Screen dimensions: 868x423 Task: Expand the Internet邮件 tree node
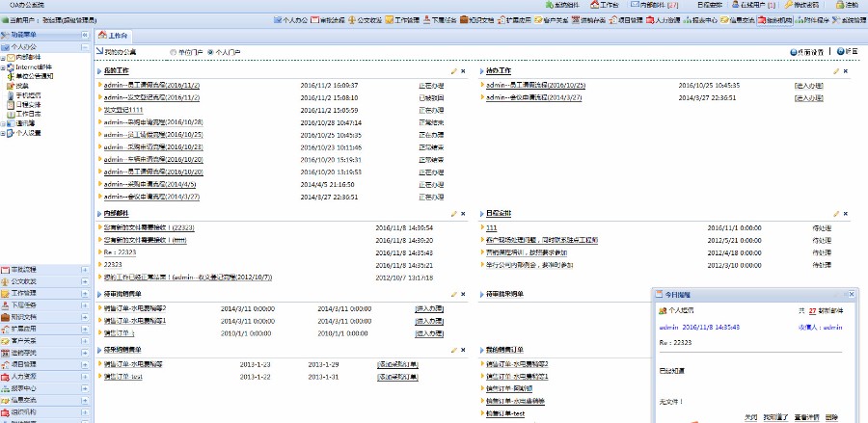click(x=3, y=66)
